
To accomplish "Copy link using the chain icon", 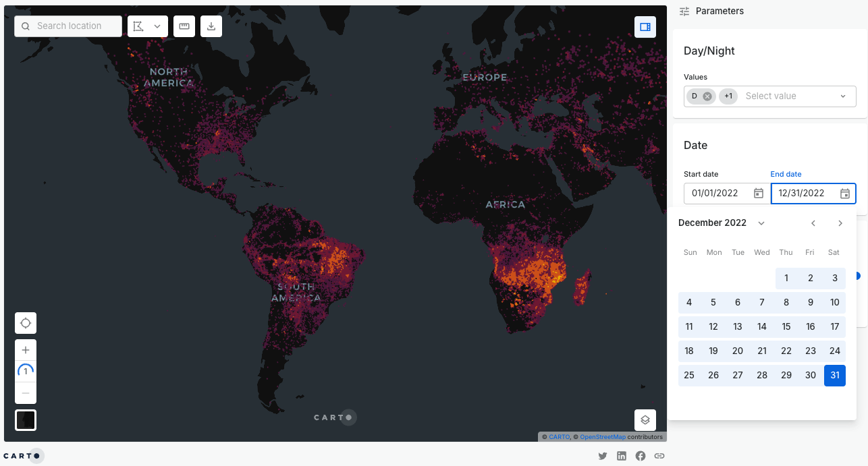I will (659, 456).
